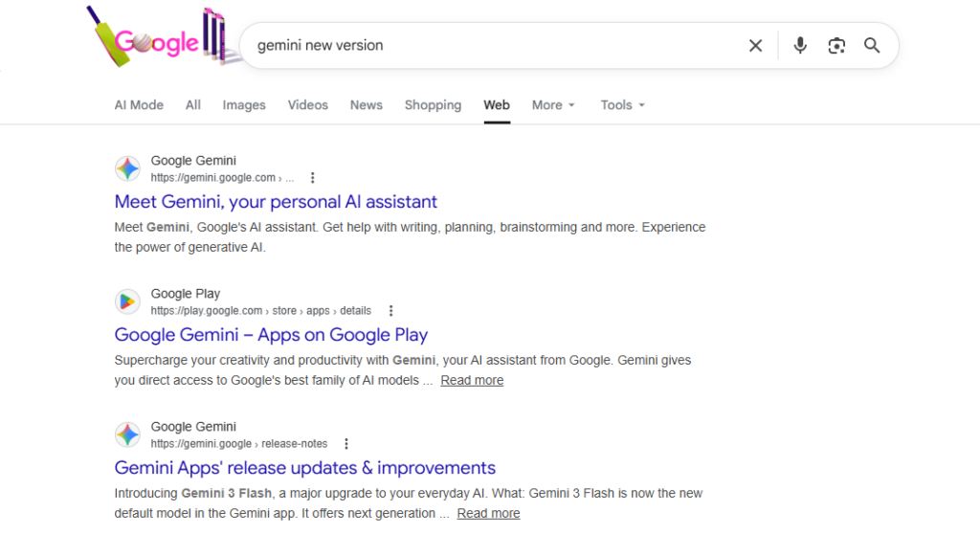The image size is (980, 534).
Task: Click snippet 'Introducing Gemini 3 Flash'
Action: point(408,503)
